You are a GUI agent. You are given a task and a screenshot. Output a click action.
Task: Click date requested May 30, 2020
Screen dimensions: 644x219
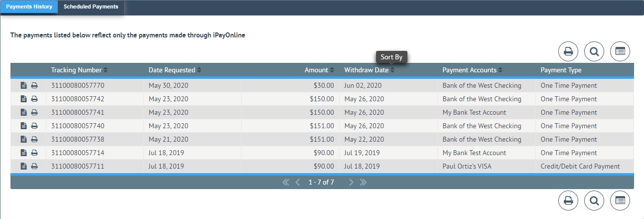(x=168, y=85)
